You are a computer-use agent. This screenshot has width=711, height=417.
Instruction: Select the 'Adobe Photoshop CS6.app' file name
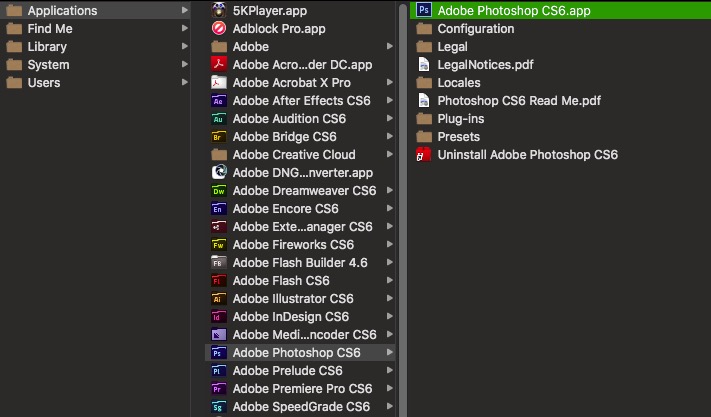[514, 10]
